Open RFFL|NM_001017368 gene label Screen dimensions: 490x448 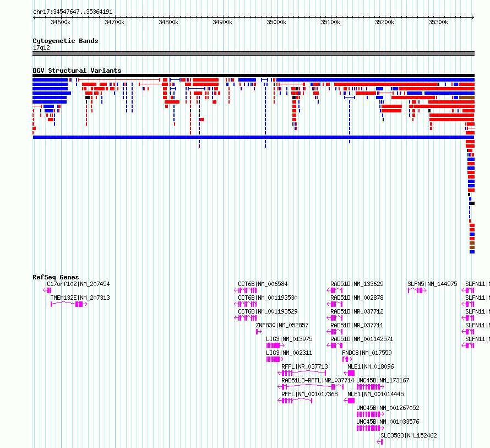[309, 394]
